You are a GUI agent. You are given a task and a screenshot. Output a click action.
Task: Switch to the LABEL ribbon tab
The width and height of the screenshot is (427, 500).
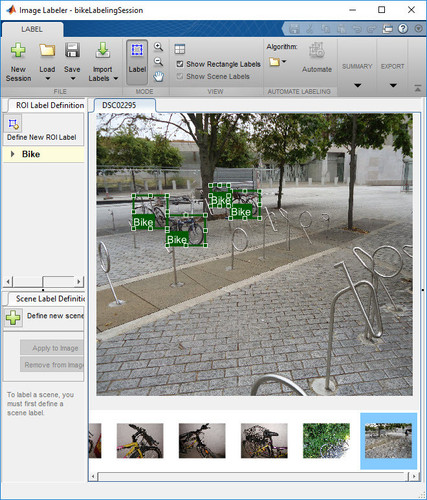click(32, 29)
